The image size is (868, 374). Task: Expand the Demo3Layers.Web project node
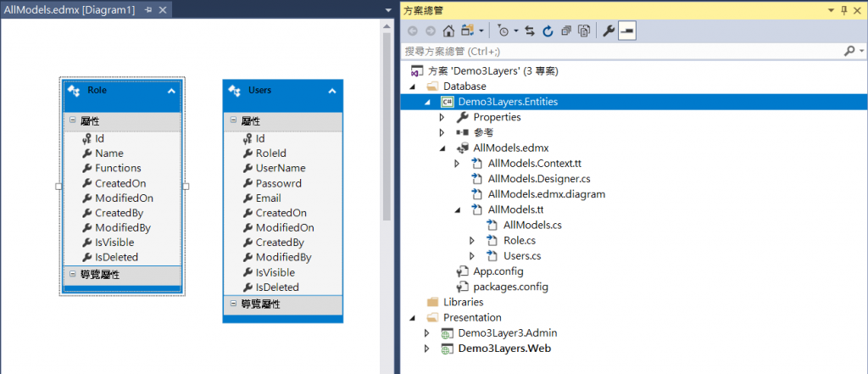click(427, 348)
